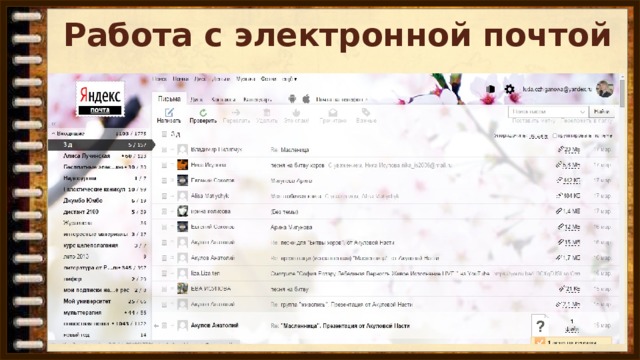Open Деньги in the top service links
The height and width of the screenshot is (360, 640).
coord(221,79)
